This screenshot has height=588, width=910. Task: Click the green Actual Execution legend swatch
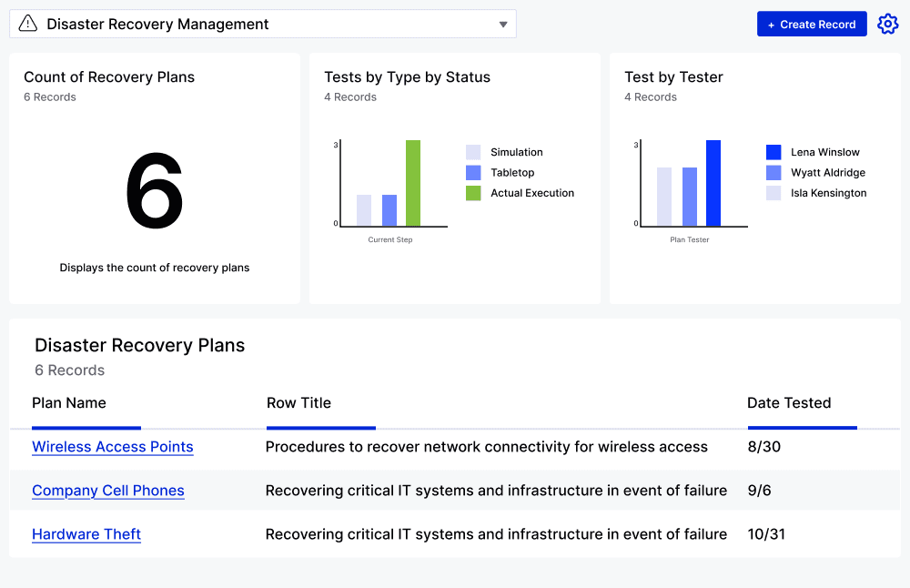click(x=473, y=193)
